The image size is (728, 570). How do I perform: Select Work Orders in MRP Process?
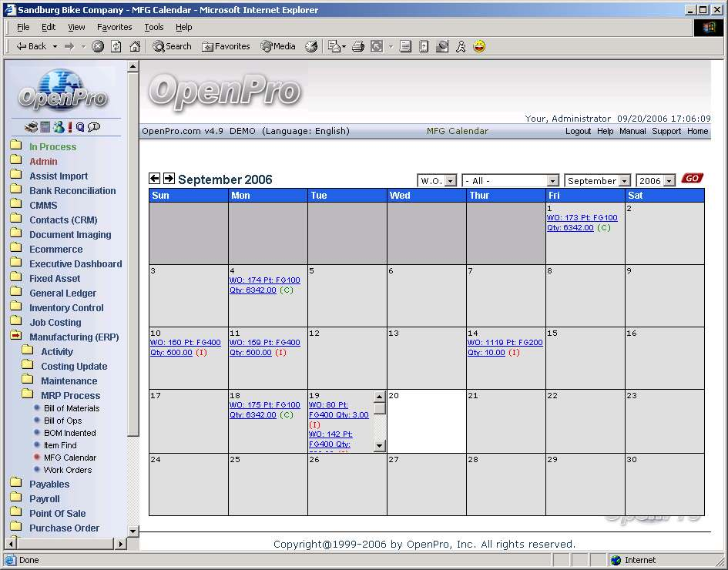pyautogui.click(x=67, y=470)
